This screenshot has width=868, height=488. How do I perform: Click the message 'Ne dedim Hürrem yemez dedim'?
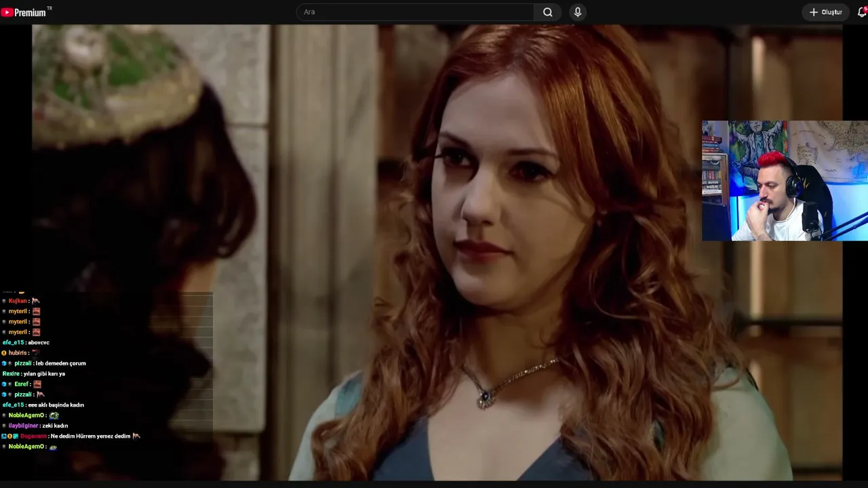coord(90,436)
